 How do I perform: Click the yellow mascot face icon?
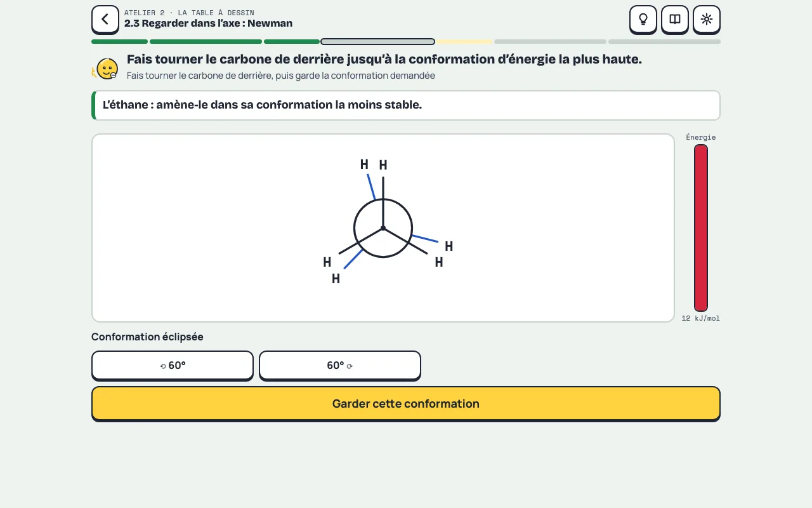pyautogui.click(x=107, y=69)
